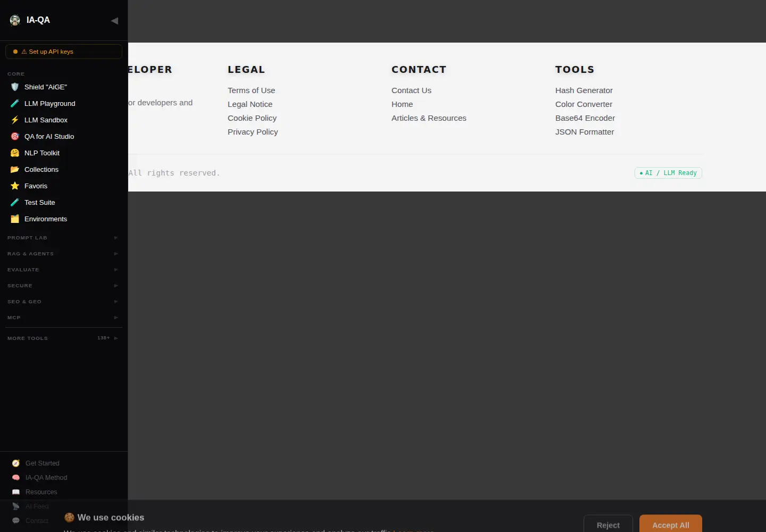The image size is (766, 532).
Task: Open Collections folder icon
Action: 15,169
